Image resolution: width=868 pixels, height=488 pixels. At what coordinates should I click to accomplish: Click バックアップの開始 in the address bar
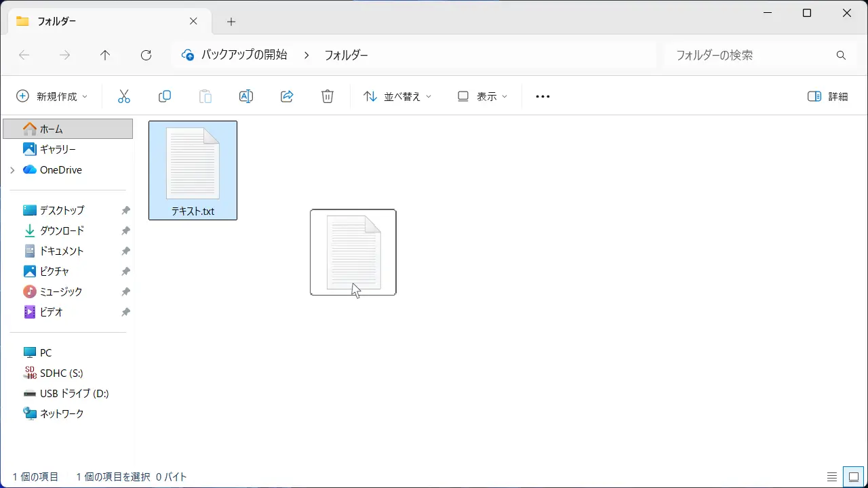(x=244, y=56)
